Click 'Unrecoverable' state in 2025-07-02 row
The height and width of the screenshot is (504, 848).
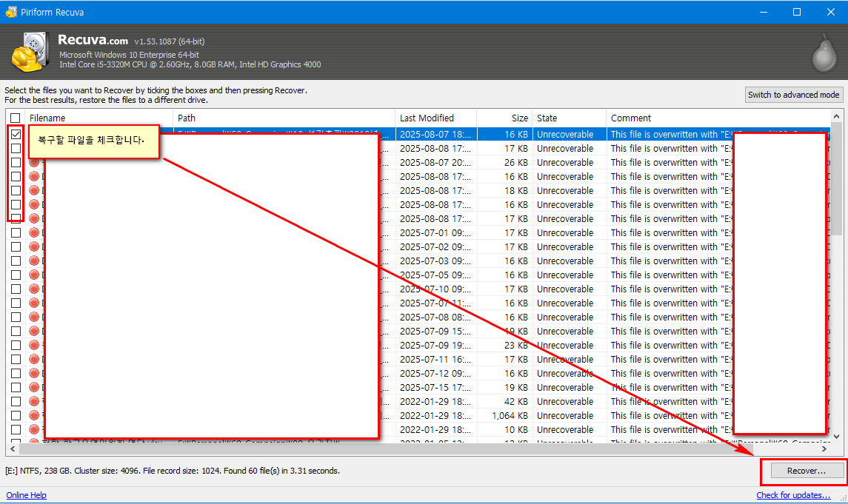[565, 247]
